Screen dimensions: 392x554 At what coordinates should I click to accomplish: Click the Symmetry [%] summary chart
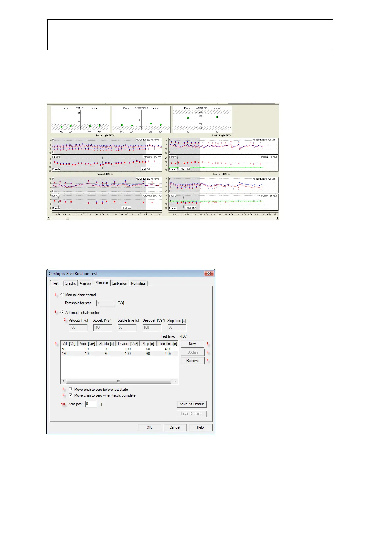pos(202,119)
